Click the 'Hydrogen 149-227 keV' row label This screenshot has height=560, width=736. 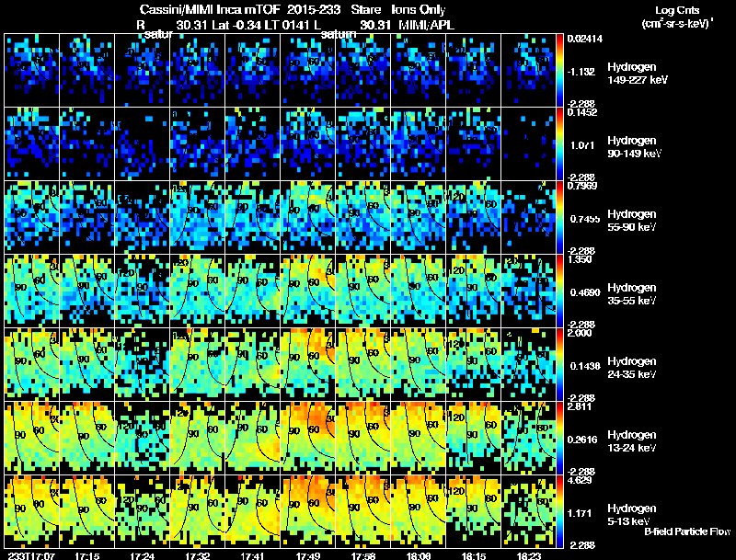pyautogui.click(x=637, y=74)
